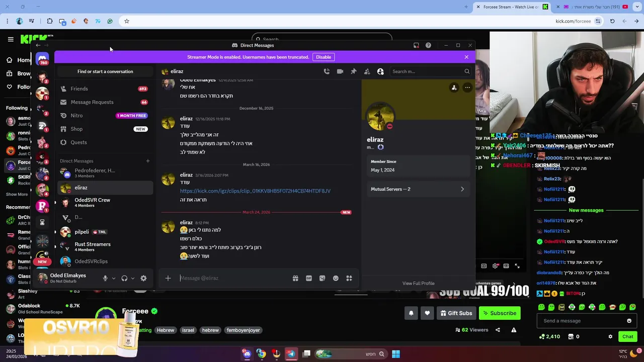Hide the user profile panel
The image size is (644, 362).
tap(380, 71)
